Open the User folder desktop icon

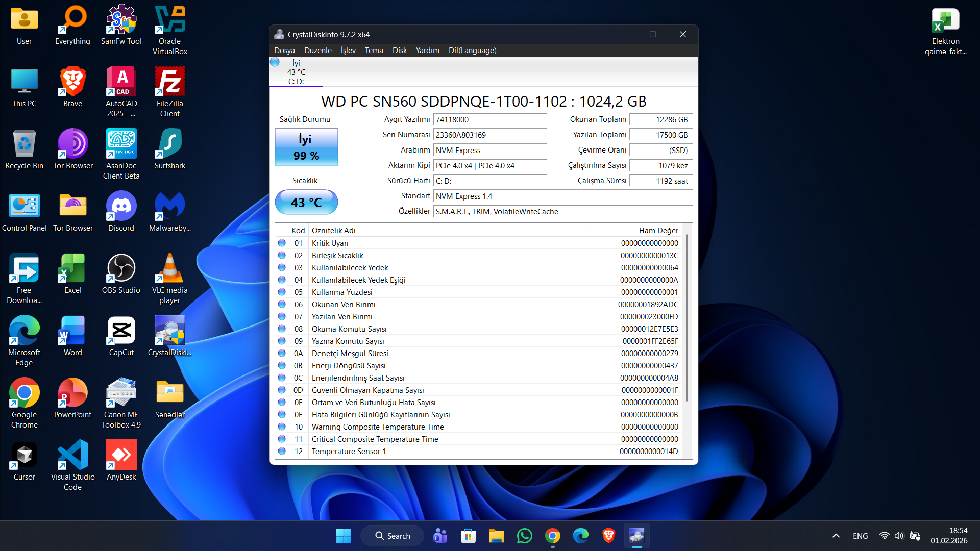tap(24, 26)
